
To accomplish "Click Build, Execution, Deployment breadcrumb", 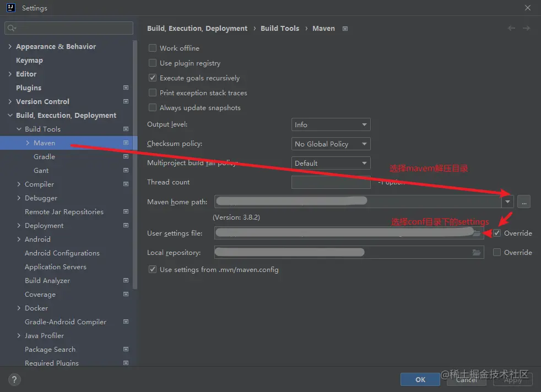I will (x=197, y=28).
